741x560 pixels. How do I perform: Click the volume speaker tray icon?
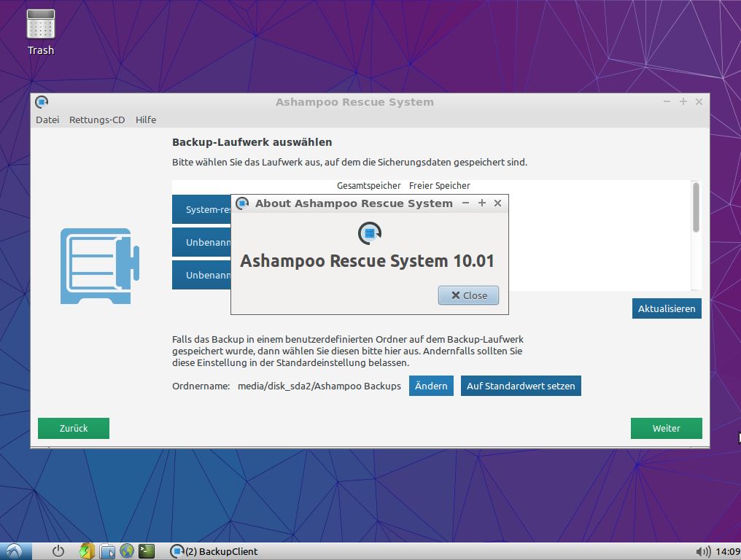click(x=703, y=551)
